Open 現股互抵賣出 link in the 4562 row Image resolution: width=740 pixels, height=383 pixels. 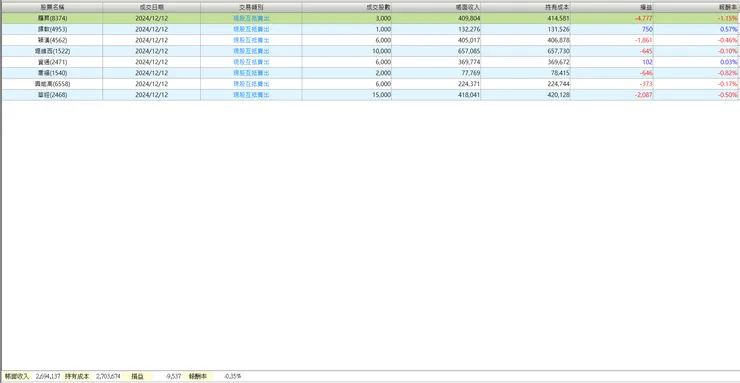[251, 40]
